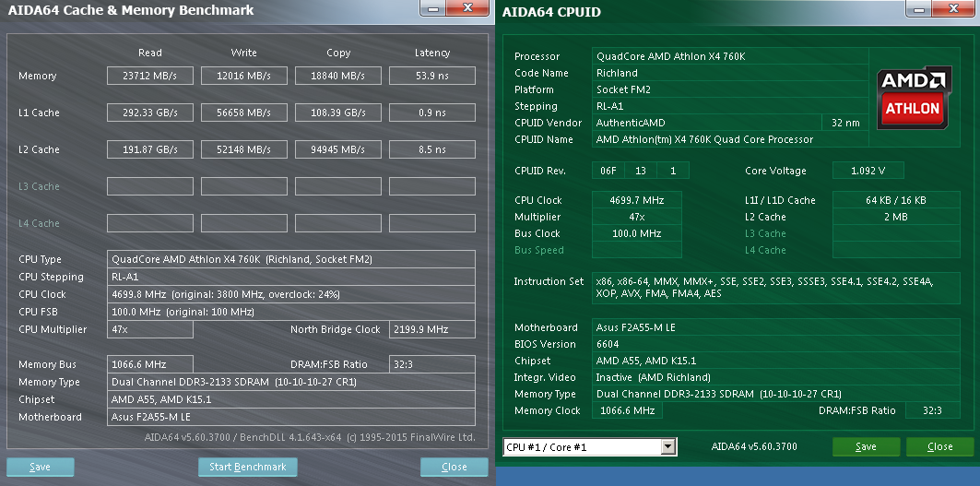Click Chipset AMD A55 in benchmark window
The width and height of the screenshot is (980, 486).
[x=291, y=399]
